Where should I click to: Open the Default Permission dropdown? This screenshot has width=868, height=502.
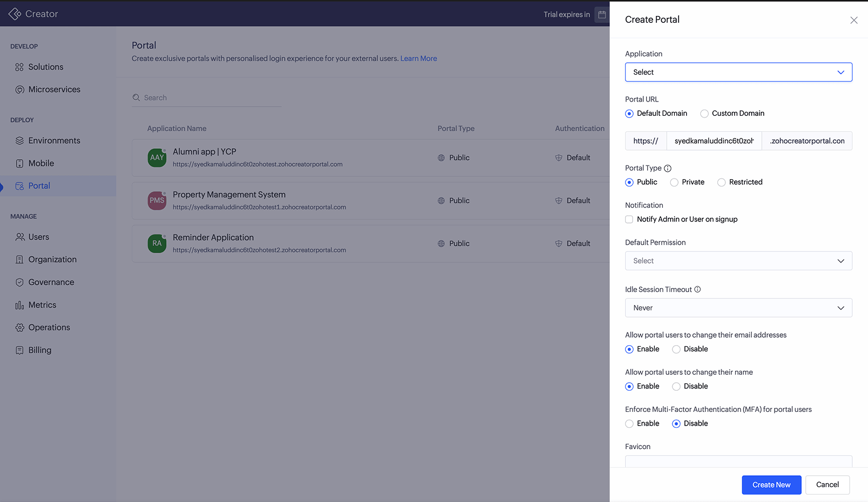739,261
